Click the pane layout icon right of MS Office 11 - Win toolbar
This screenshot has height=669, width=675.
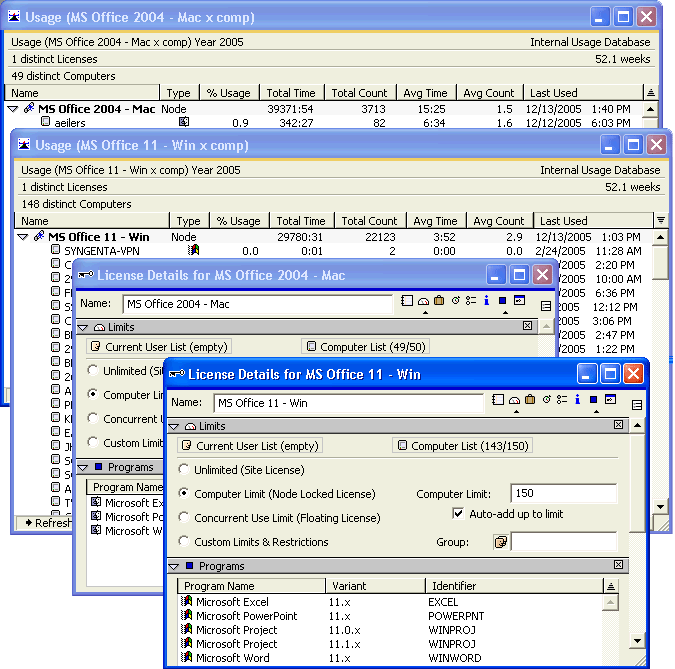click(x=637, y=405)
